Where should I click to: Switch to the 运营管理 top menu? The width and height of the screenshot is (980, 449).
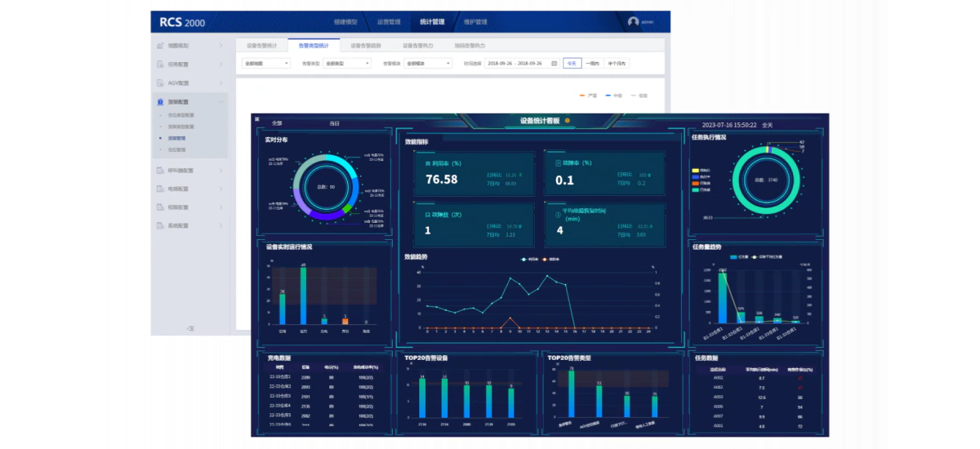click(389, 22)
